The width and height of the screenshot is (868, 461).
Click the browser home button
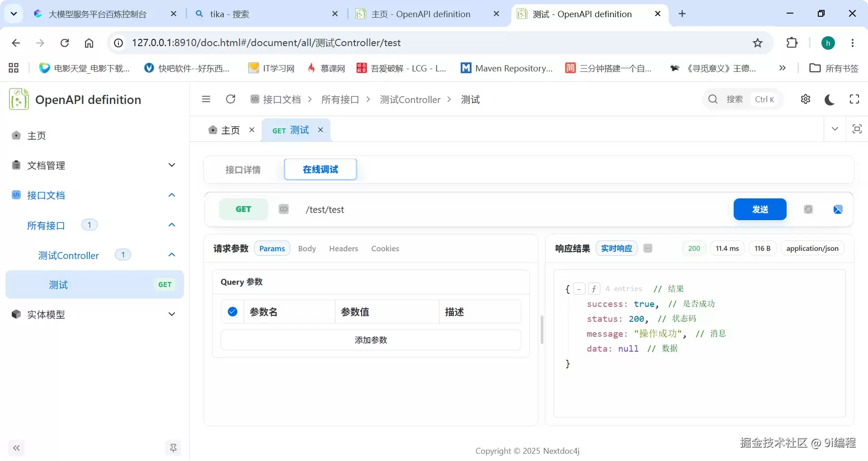coord(89,43)
